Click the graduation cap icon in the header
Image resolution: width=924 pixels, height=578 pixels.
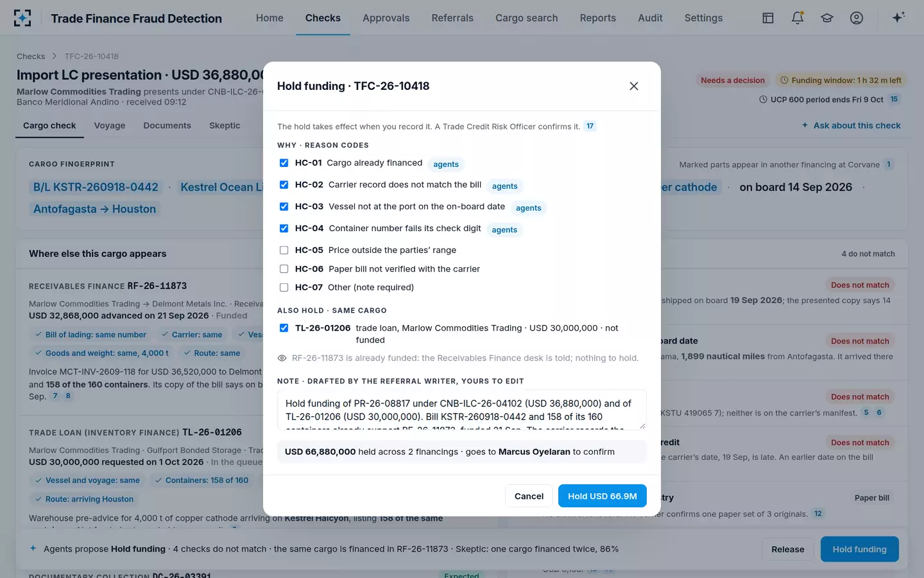coord(827,18)
